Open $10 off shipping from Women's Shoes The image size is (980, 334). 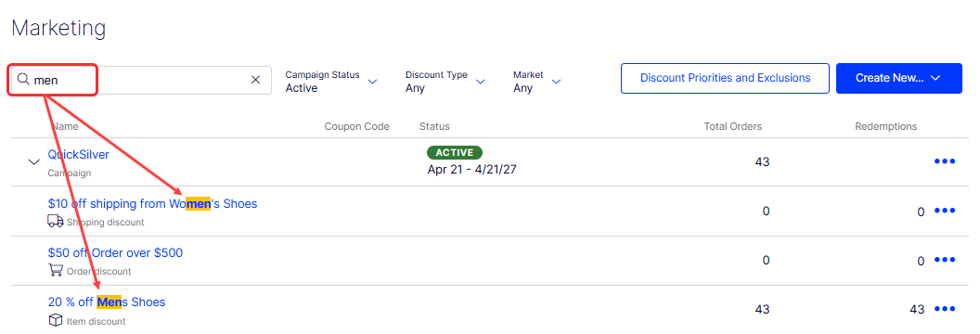coord(152,203)
